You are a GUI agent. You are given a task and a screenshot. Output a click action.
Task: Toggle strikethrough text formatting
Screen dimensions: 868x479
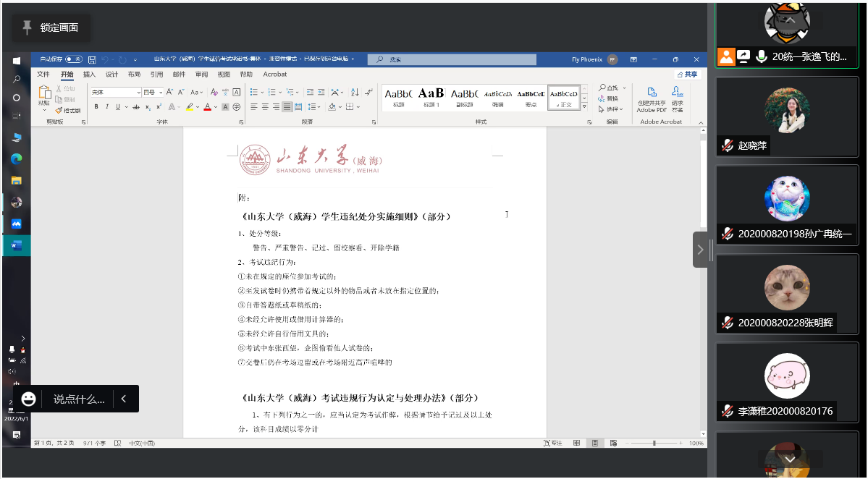(x=135, y=106)
